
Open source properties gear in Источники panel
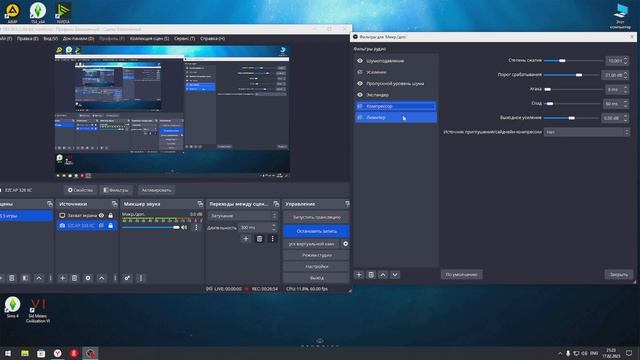tap(88, 278)
